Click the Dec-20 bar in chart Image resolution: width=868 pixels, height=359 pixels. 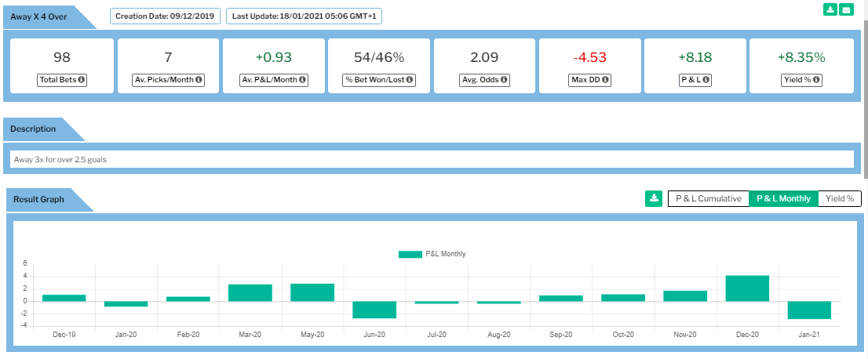(x=747, y=288)
